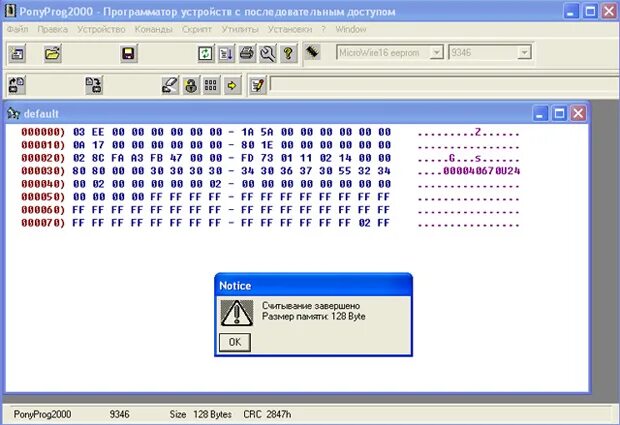Open the Команды menu
620x425 pixels.
tap(153, 29)
